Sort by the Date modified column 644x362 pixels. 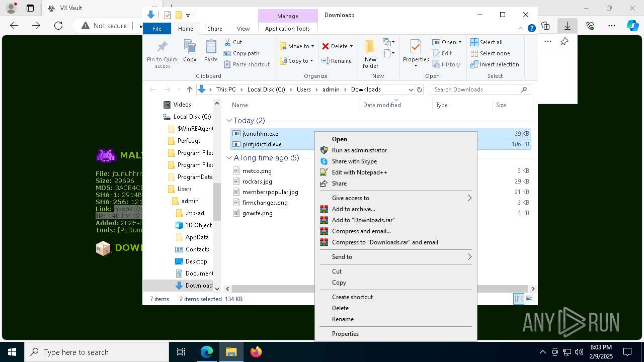382,105
